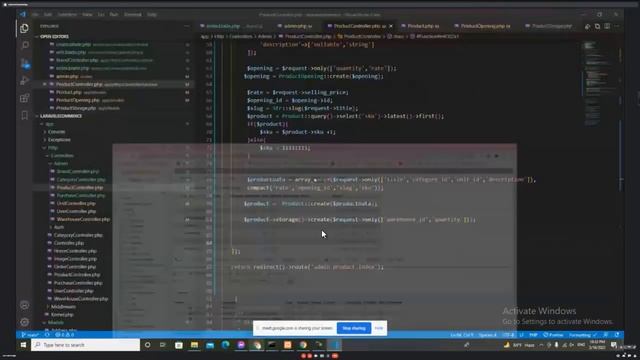
Task: Click the Split Editor icon
Action: click(x=607, y=26)
